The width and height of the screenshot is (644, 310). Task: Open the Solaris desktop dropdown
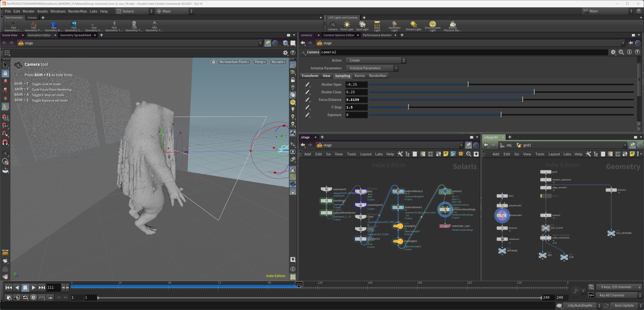tap(135, 11)
